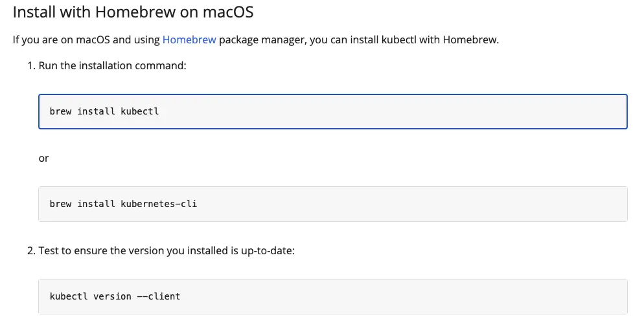This screenshot has width=644, height=328.
Task: Click the word 'kubernetes-cli' in the second command
Action: (159, 204)
